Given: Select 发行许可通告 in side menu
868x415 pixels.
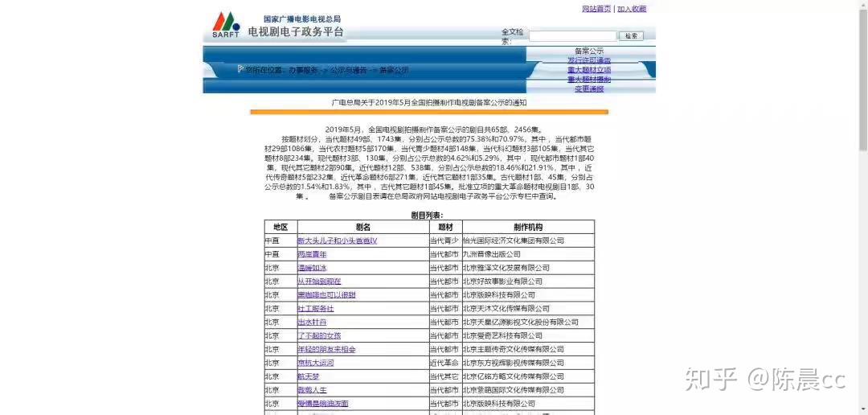Looking at the screenshot, I should point(589,60).
